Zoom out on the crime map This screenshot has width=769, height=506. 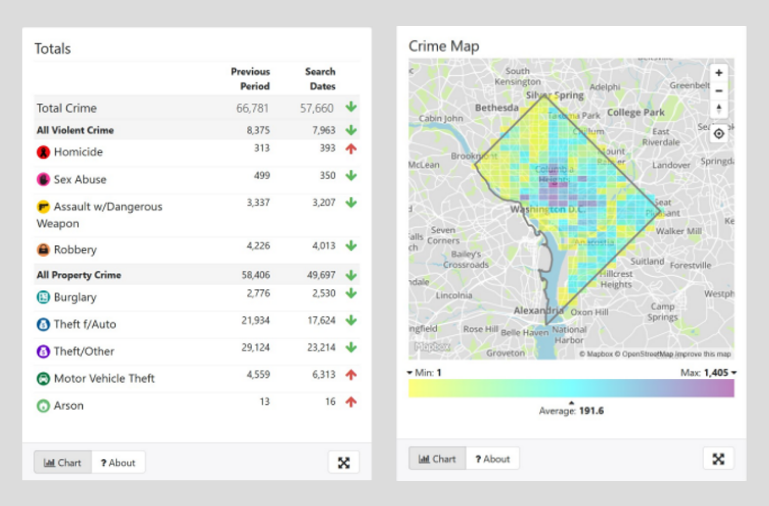pyautogui.click(x=718, y=91)
